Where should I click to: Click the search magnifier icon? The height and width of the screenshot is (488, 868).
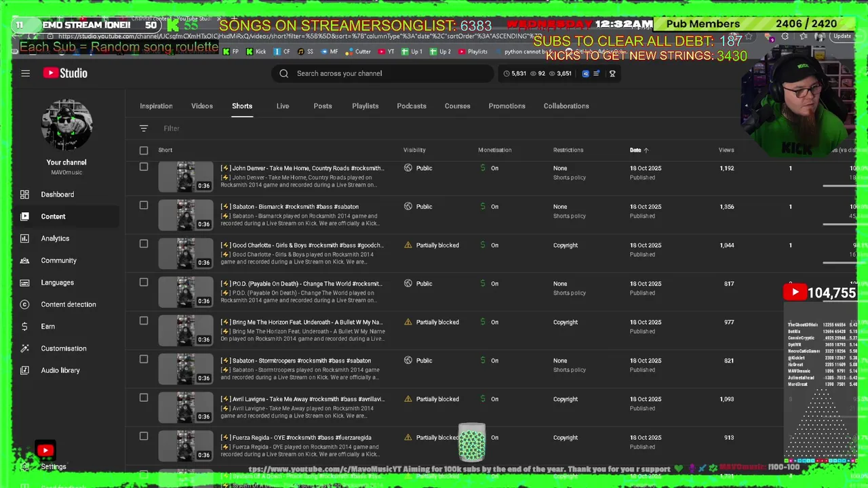pyautogui.click(x=283, y=73)
